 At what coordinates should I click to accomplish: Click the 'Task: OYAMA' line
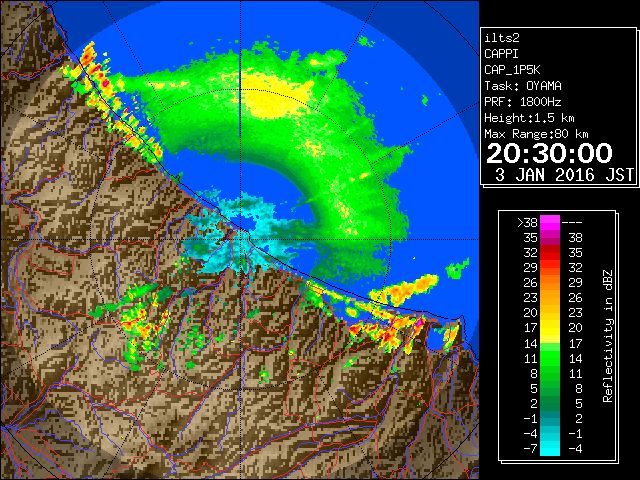click(523, 86)
